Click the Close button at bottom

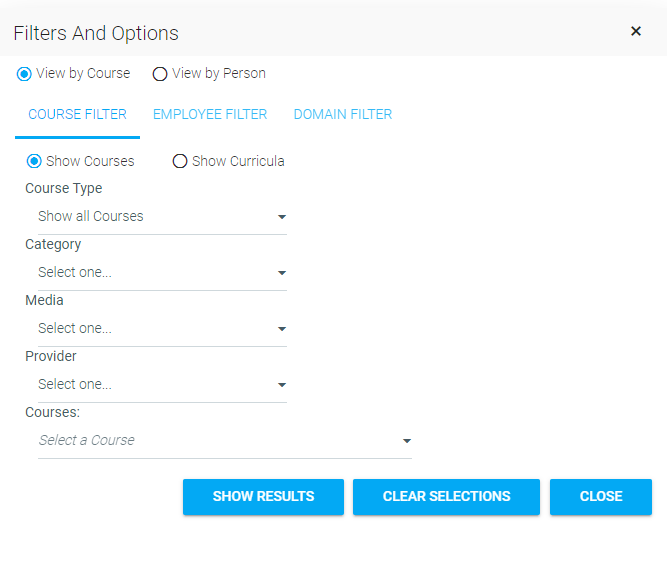click(x=601, y=497)
